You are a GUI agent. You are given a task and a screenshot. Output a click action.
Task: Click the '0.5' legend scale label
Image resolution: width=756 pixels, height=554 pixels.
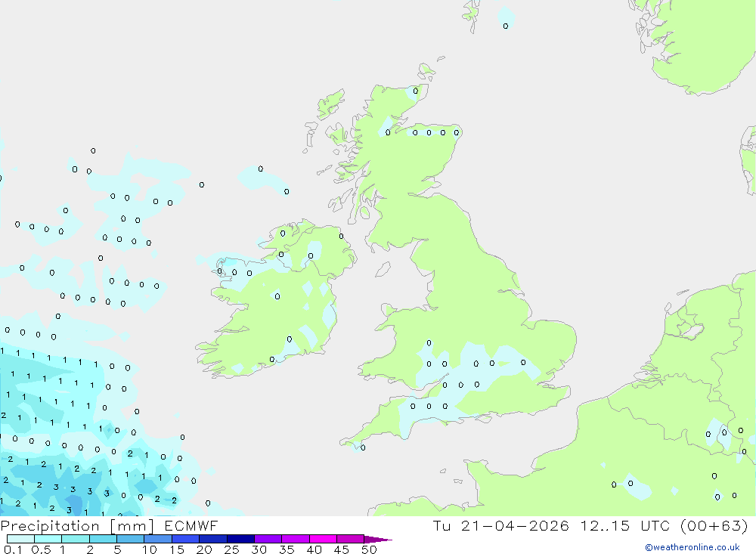pos(41,549)
